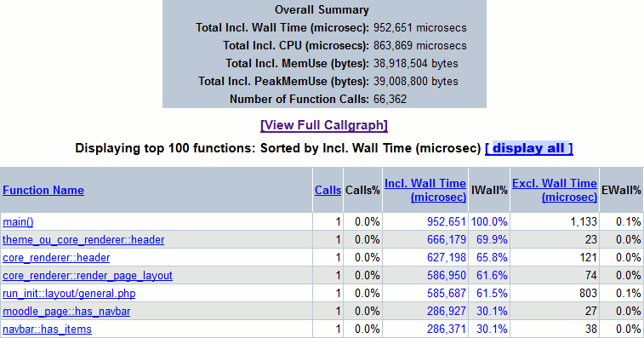Select Total Incl. CPU label
Viewport: 644px width, 338px height.
[296, 46]
